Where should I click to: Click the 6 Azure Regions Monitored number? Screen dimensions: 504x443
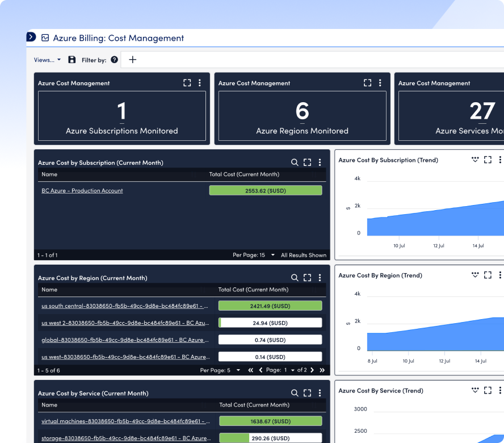(x=302, y=111)
